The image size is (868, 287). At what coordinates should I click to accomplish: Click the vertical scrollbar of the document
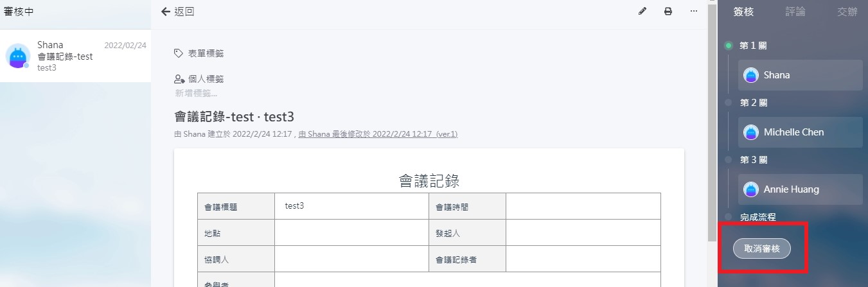pos(712,128)
